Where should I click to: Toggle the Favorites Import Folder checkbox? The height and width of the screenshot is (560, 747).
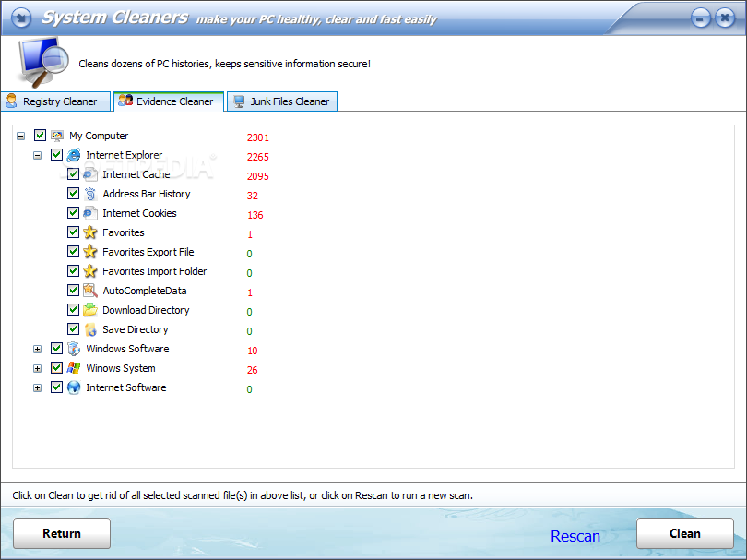(x=73, y=270)
